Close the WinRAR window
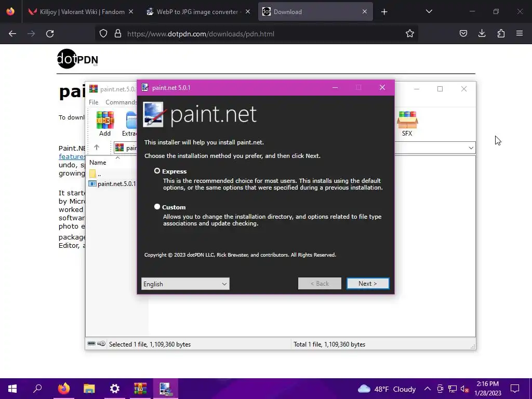532x399 pixels. point(464,89)
